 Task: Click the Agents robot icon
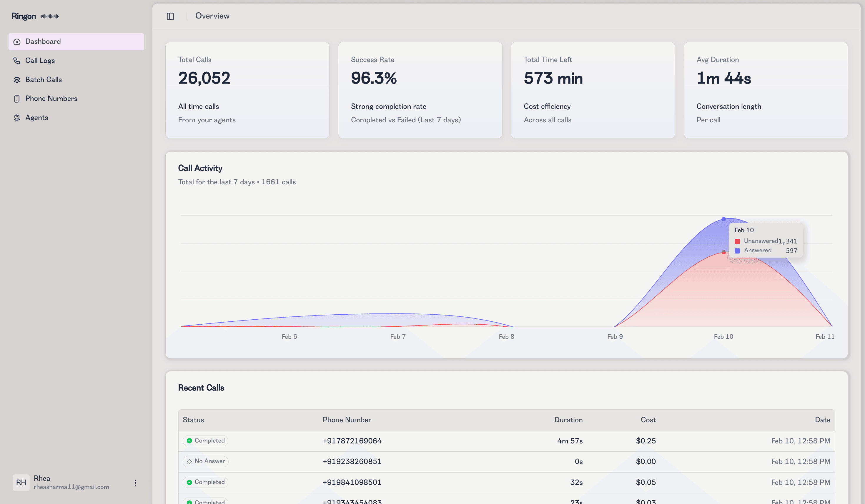(17, 117)
